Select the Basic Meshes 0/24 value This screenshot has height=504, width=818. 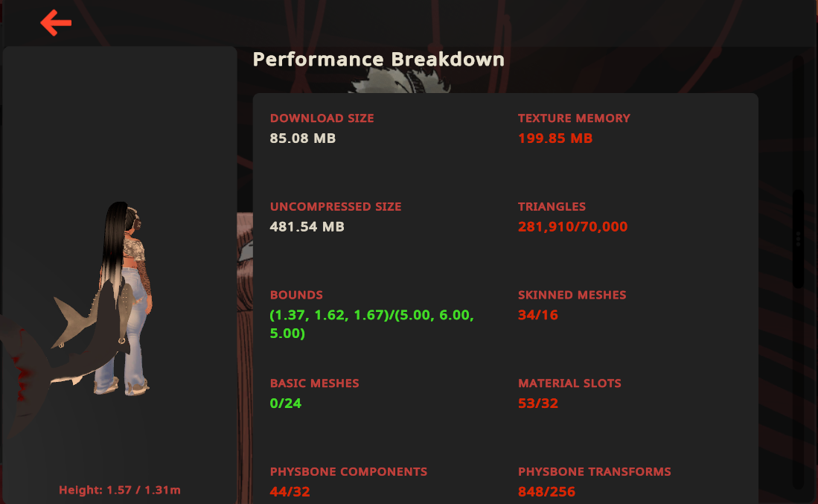pos(285,403)
